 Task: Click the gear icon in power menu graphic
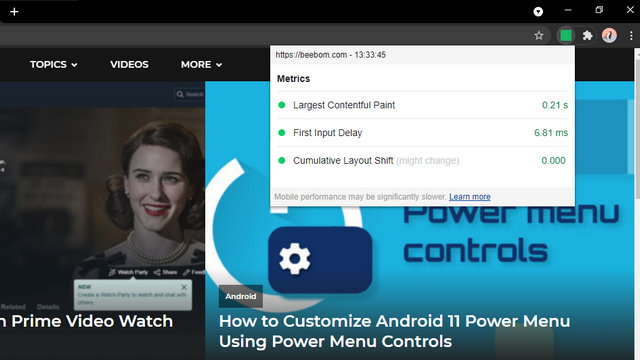pyautogui.click(x=295, y=258)
